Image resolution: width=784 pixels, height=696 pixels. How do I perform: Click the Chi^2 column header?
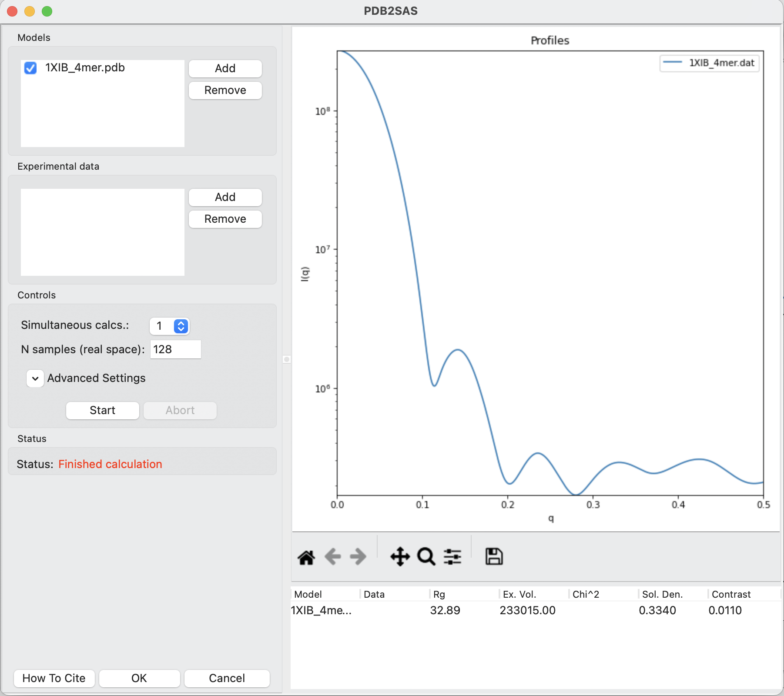[x=604, y=594]
